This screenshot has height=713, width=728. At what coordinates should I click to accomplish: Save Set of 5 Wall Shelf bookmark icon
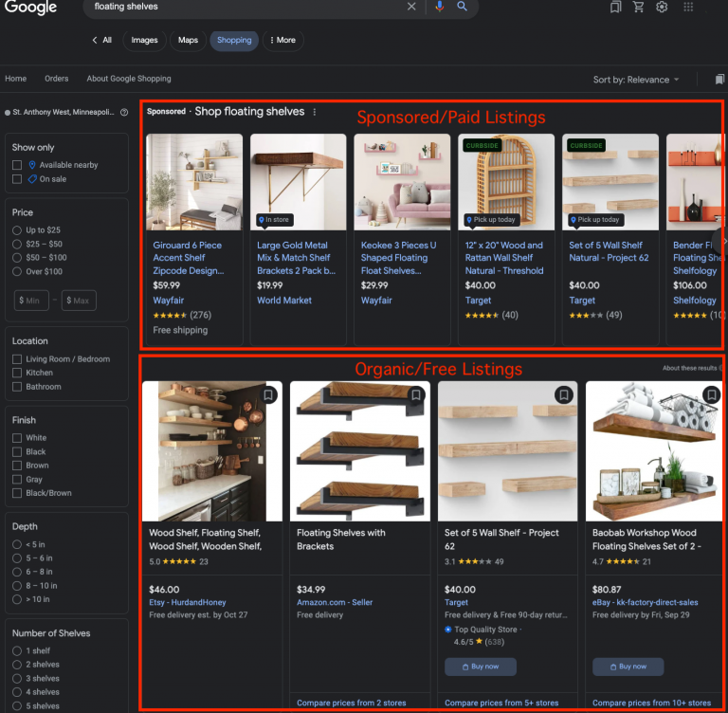pos(564,394)
